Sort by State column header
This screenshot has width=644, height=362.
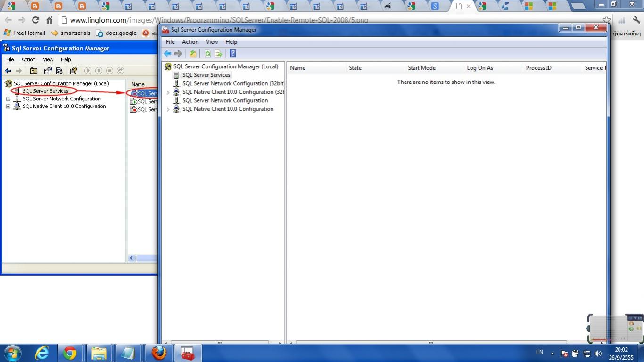375,68
